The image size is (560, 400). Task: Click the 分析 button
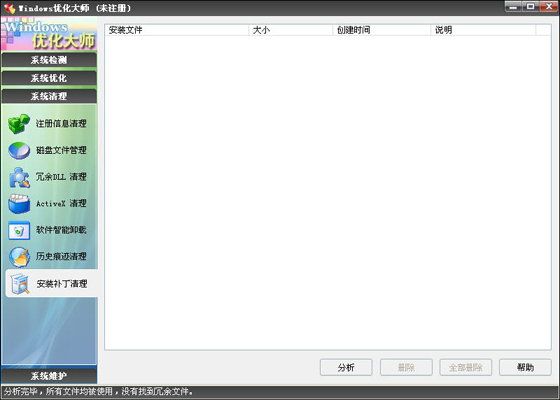pos(346,367)
